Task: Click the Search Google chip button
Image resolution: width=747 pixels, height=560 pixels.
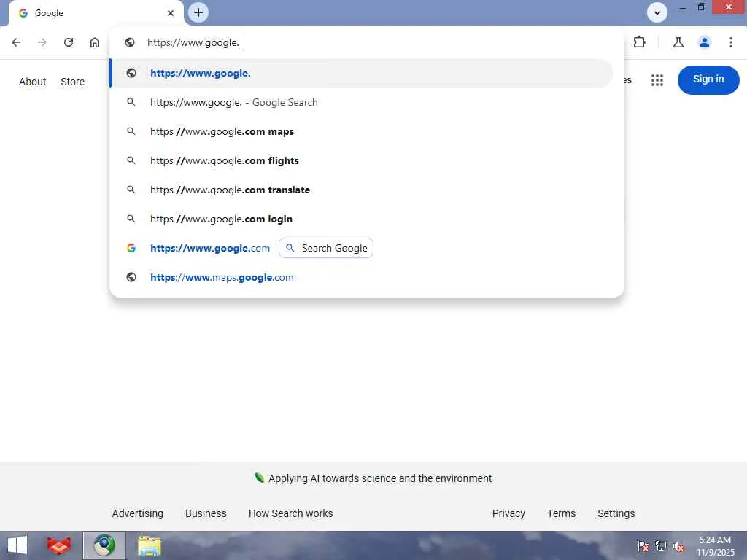Action: coord(326,248)
